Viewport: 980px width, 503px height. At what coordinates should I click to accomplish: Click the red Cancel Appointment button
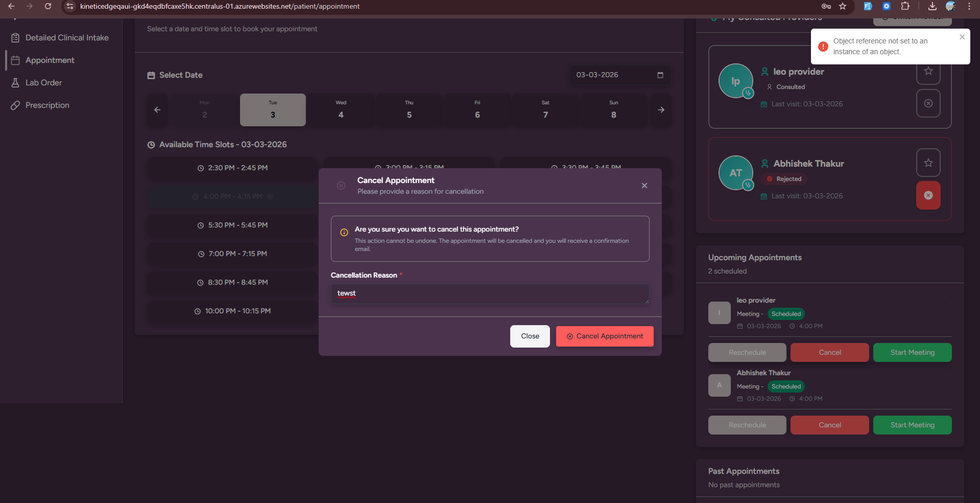pyautogui.click(x=604, y=336)
